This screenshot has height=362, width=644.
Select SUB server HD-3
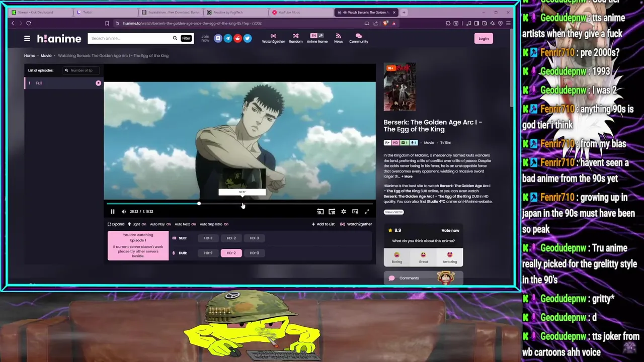point(254,238)
